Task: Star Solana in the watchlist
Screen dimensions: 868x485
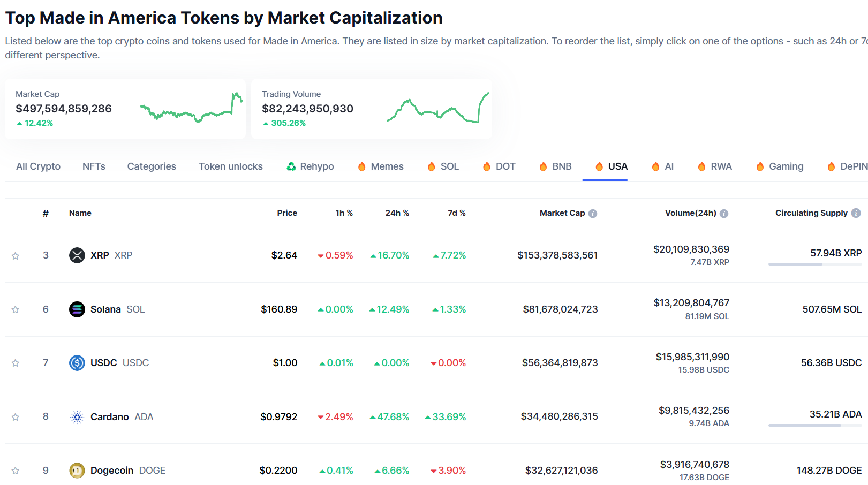Action: coord(16,309)
